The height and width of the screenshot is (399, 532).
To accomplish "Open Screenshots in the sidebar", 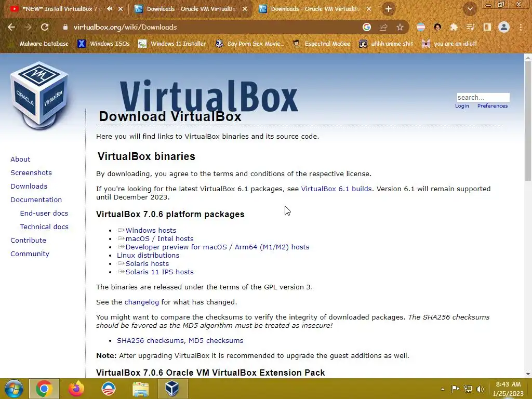I will [x=31, y=172].
